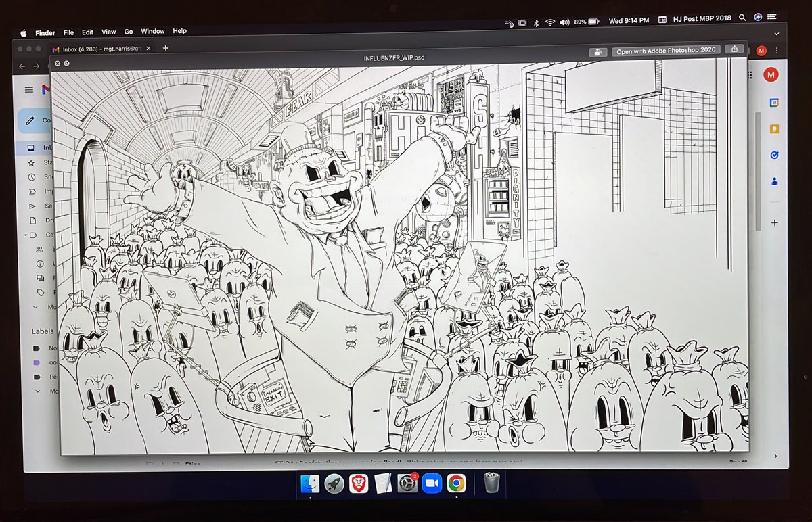Click the Get add-ons plus icon

point(775,222)
